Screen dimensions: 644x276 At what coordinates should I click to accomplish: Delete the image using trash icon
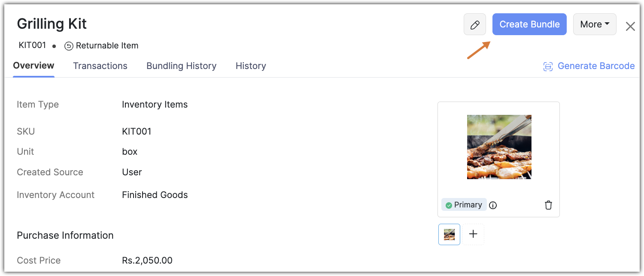click(x=548, y=205)
